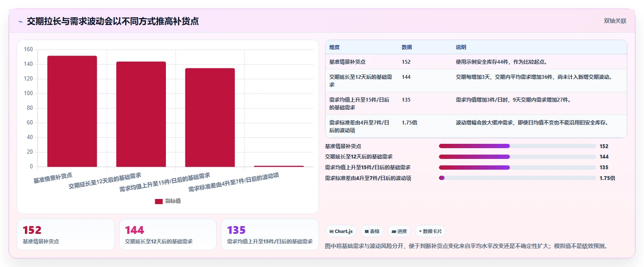Click the progress row label 交期延长至12天后的基础需求

click(359, 157)
